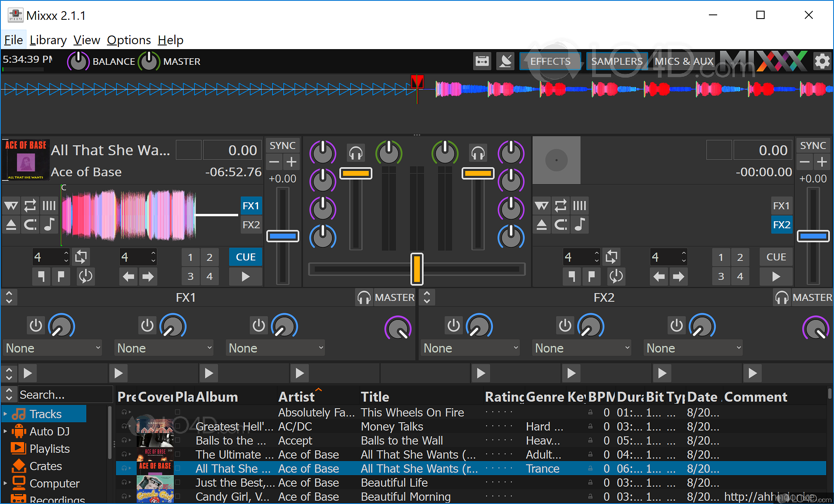Click the library Search field

point(64,395)
